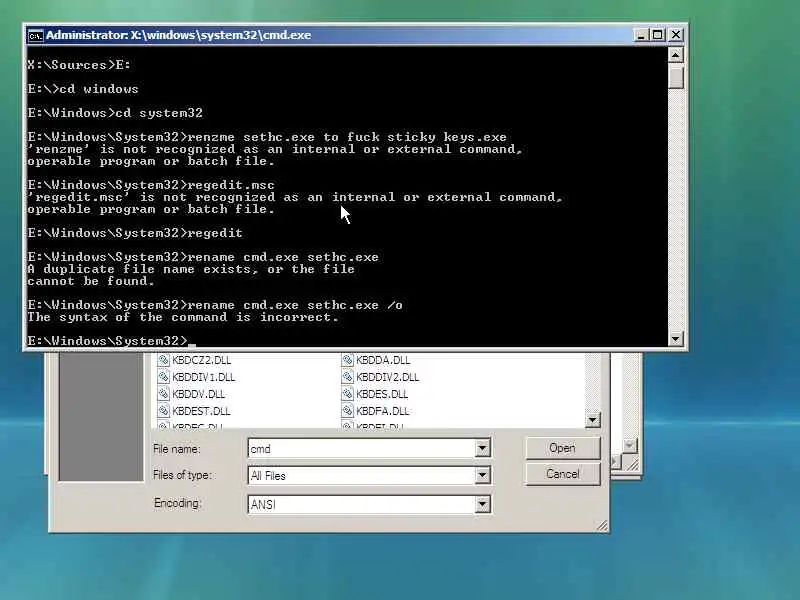Select the KBDES.DLL file icon
The width and height of the screenshot is (800, 600).
(347, 394)
